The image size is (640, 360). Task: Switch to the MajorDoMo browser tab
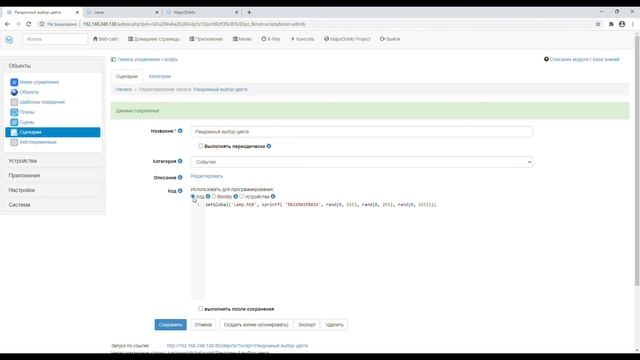pos(201,12)
